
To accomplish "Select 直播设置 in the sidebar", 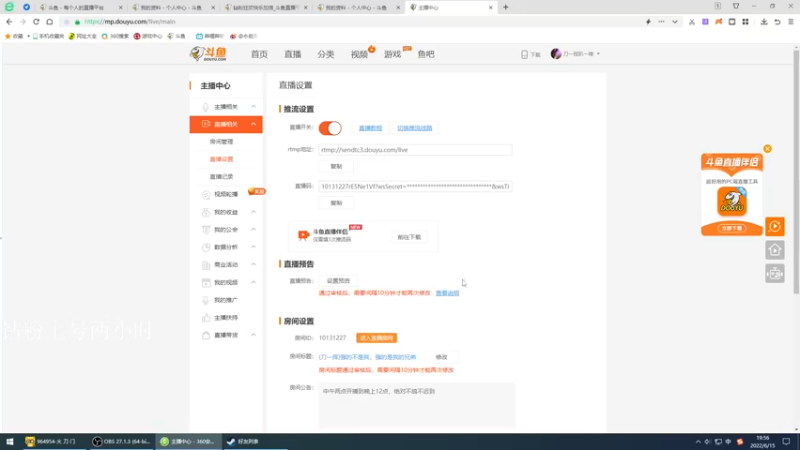I will 221,159.
